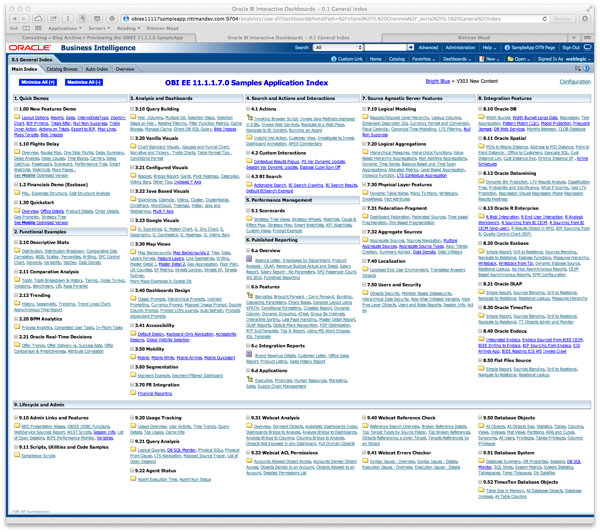The width and height of the screenshot is (600, 532).
Task: Open folder icon under 3.20 Vanilla Visuals
Action: pyautogui.click(x=133, y=146)
